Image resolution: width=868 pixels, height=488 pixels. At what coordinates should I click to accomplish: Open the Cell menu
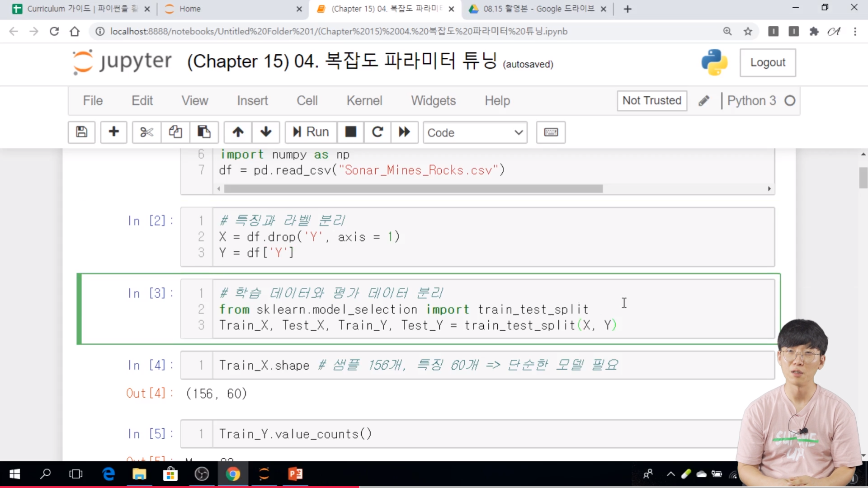click(x=307, y=100)
